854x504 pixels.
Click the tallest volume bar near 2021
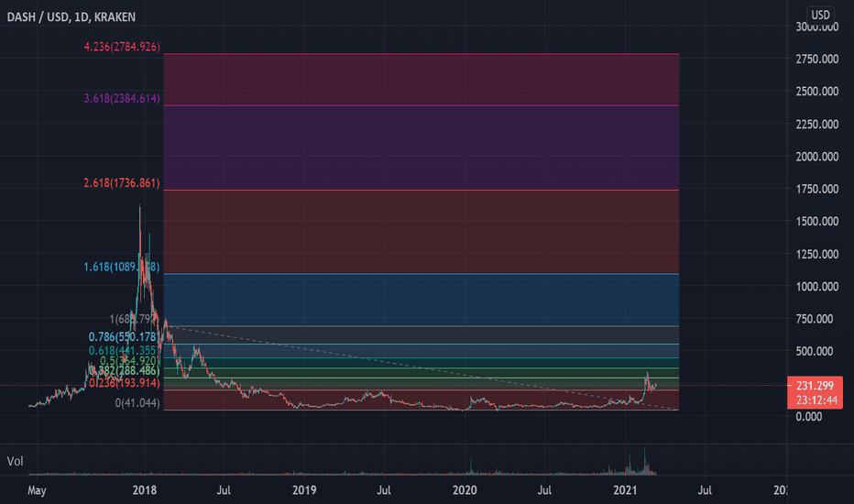click(645, 461)
